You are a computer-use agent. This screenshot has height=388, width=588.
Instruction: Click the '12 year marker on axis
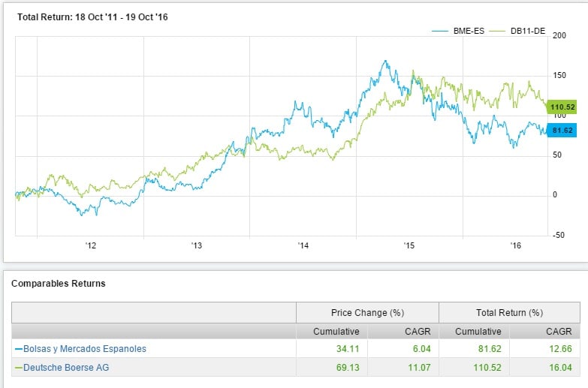pyautogui.click(x=91, y=245)
